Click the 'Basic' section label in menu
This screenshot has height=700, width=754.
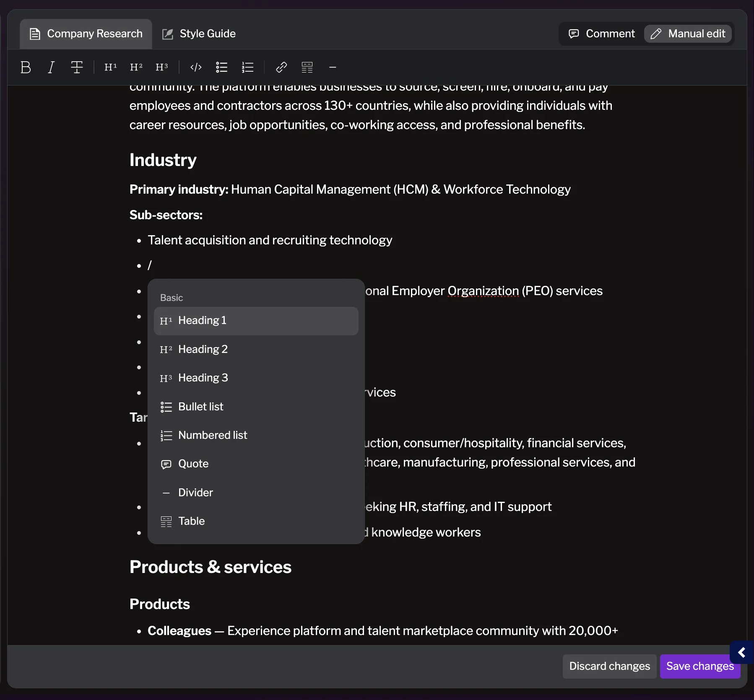[x=172, y=298]
